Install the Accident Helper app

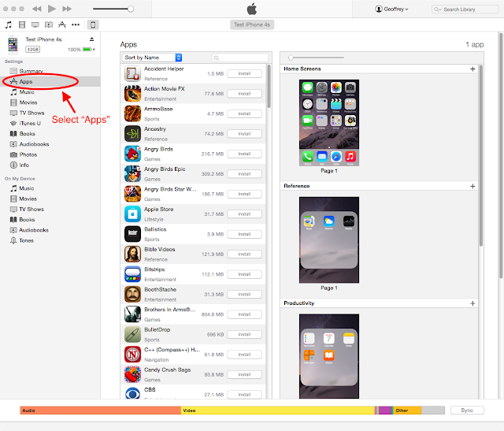click(x=244, y=73)
